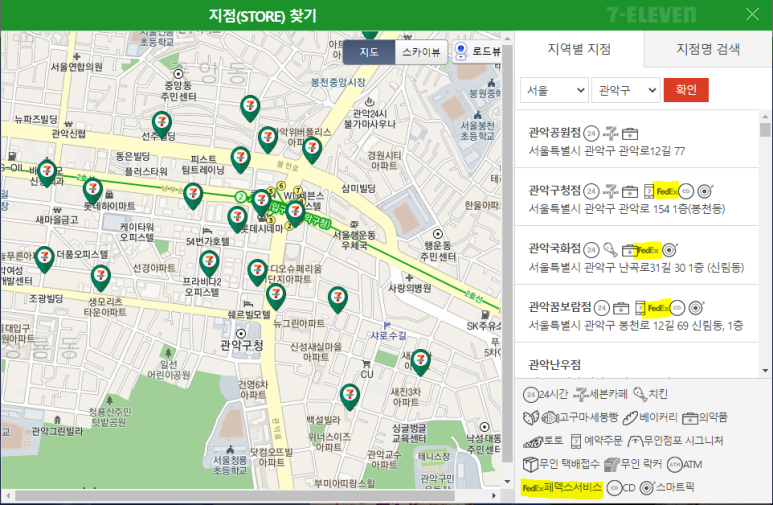Image resolution: width=773 pixels, height=505 pixels.
Task: Click the 무인 락커 legend icon
Action: (611, 464)
